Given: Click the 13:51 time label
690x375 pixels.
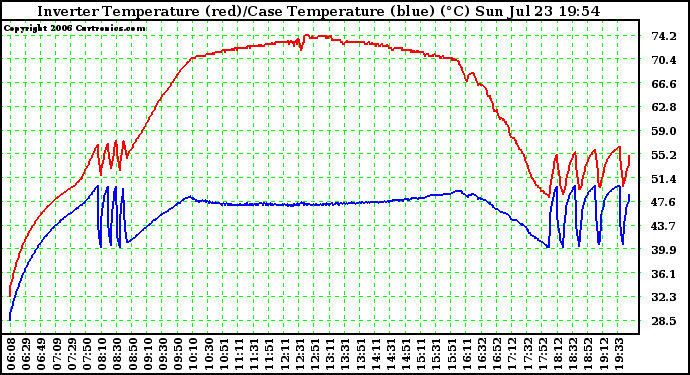Looking at the screenshot, I should point(360,354).
